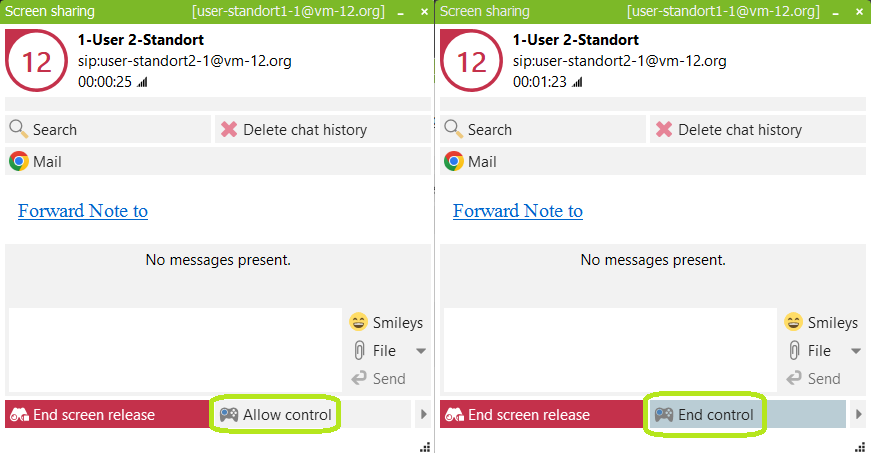871x453 pixels.
Task: Click the chat message input box in the left window
Action: point(175,349)
